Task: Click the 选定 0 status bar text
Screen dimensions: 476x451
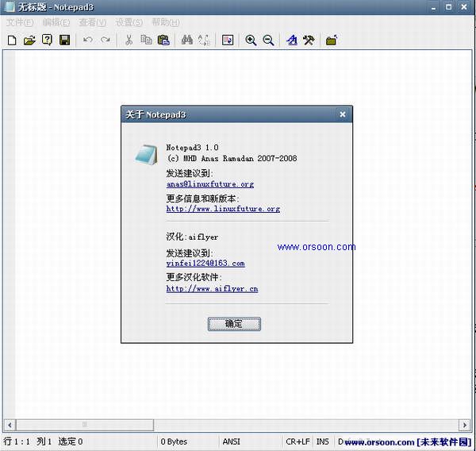Action: click(71, 441)
